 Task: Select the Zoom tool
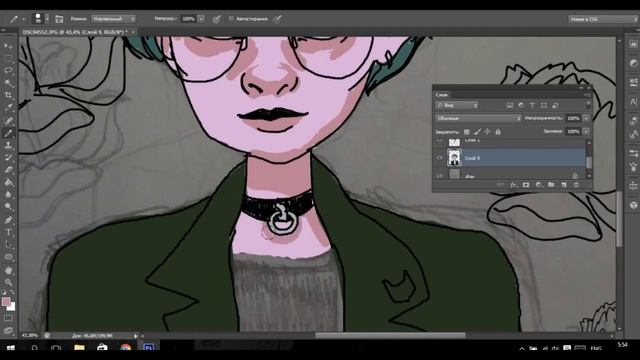click(8, 282)
